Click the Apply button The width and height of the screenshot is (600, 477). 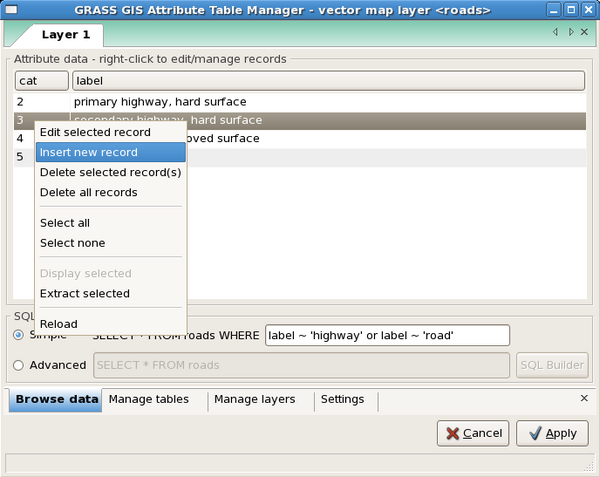pyautogui.click(x=551, y=433)
